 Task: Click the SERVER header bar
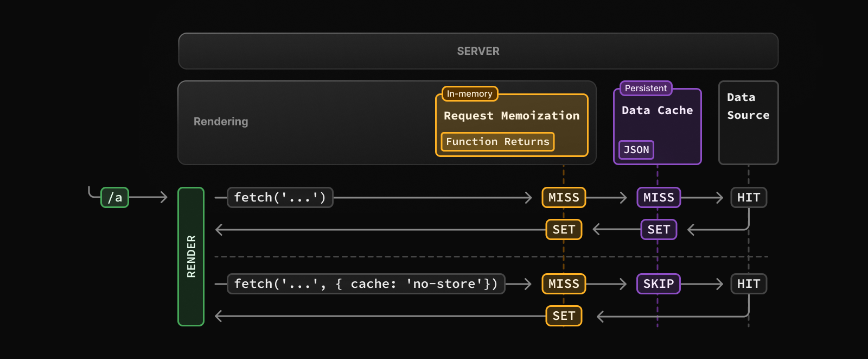tap(478, 51)
